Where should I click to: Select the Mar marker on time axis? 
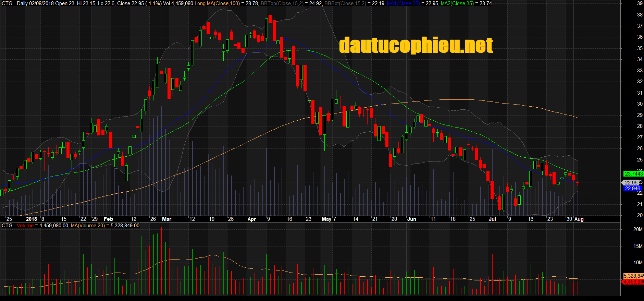coord(166,219)
